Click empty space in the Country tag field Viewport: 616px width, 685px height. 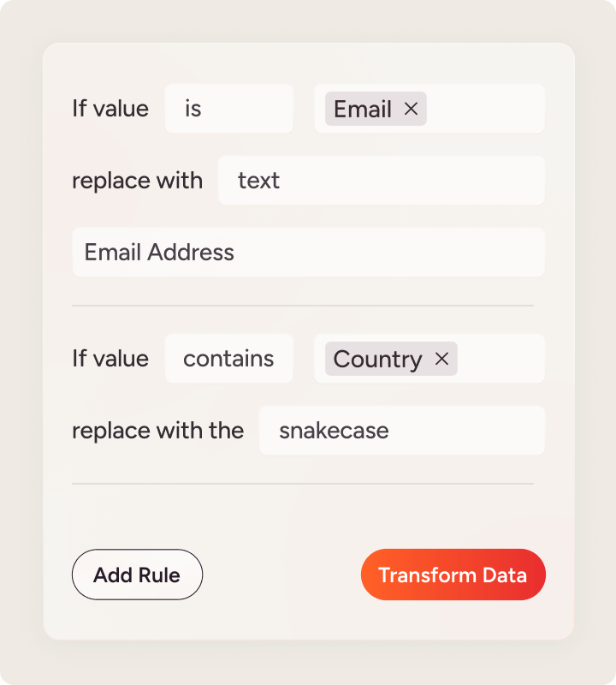(x=500, y=359)
